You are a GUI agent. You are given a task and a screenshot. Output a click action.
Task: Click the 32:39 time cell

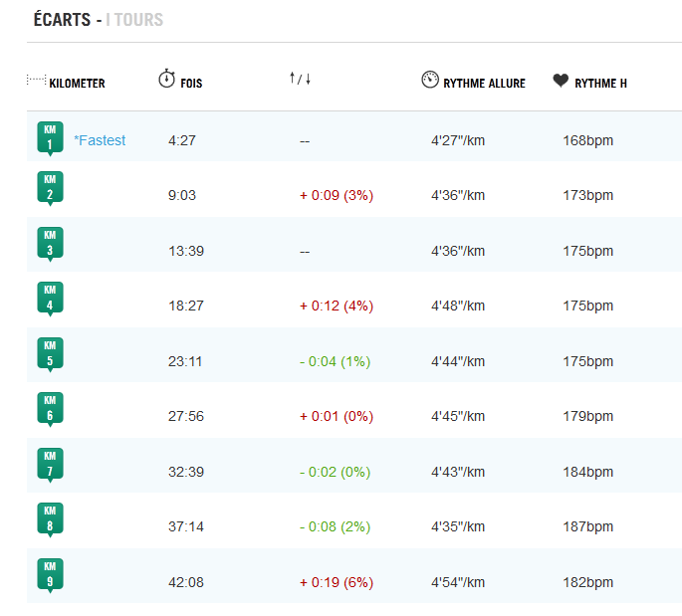[x=186, y=472]
